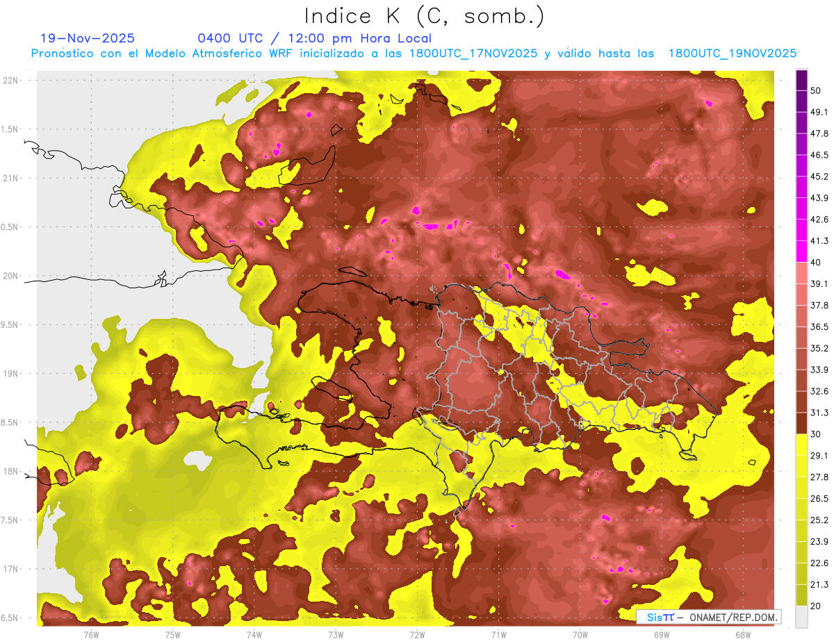Click the color scale value "39.1"
This screenshot has width=834, height=644.
pyautogui.click(x=819, y=283)
